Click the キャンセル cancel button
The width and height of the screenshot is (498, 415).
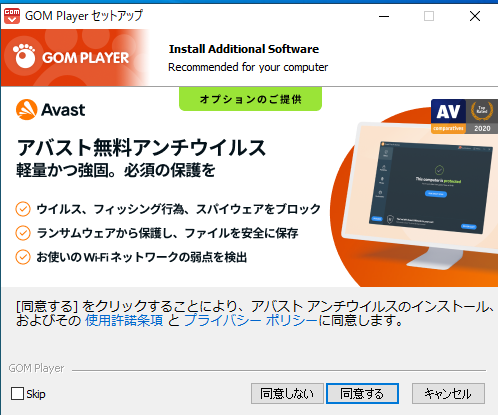point(448,394)
